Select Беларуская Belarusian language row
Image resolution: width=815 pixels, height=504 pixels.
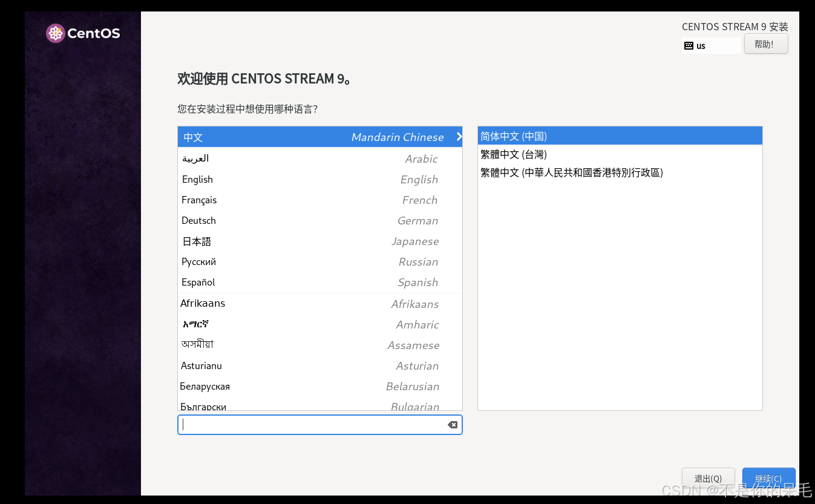click(320, 386)
